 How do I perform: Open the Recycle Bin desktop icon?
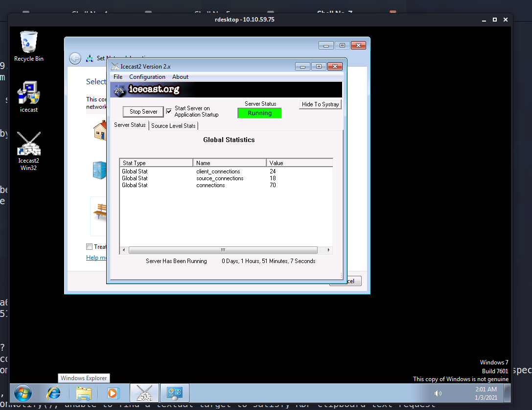tap(28, 46)
